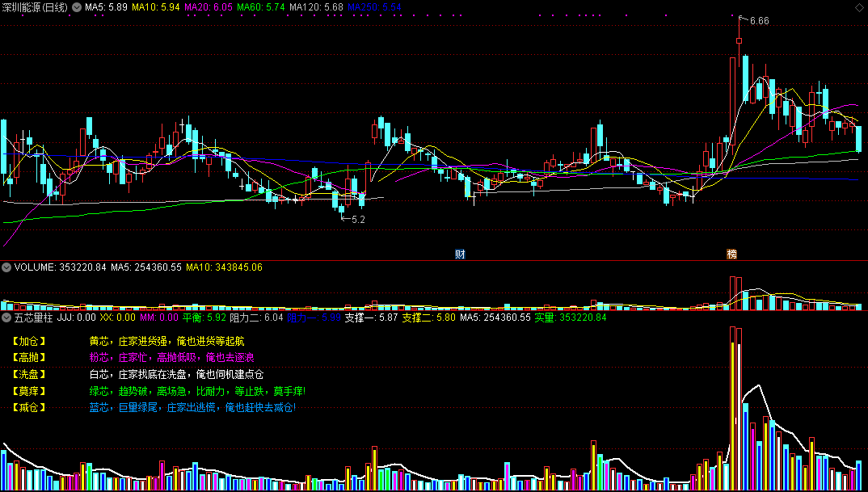868x492 pixels.
Task: Open the dropdown arrow beside 五芯量柱
Action: (6, 317)
